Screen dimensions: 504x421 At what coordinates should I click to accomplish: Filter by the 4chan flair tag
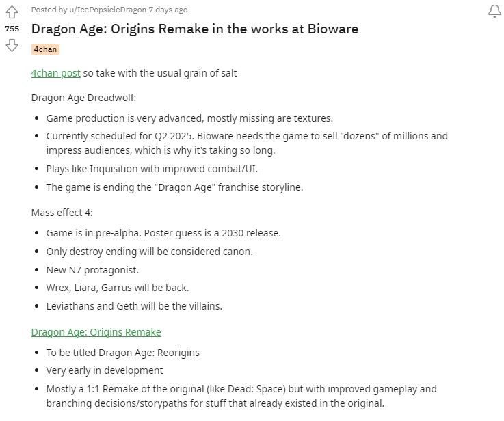(45, 49)
